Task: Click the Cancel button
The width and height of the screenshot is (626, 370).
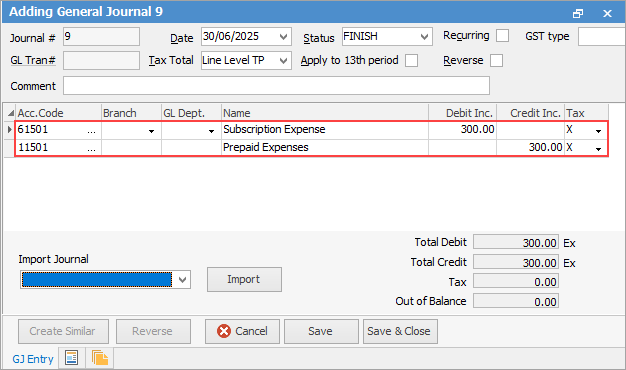Action: (x=242, y=331)
